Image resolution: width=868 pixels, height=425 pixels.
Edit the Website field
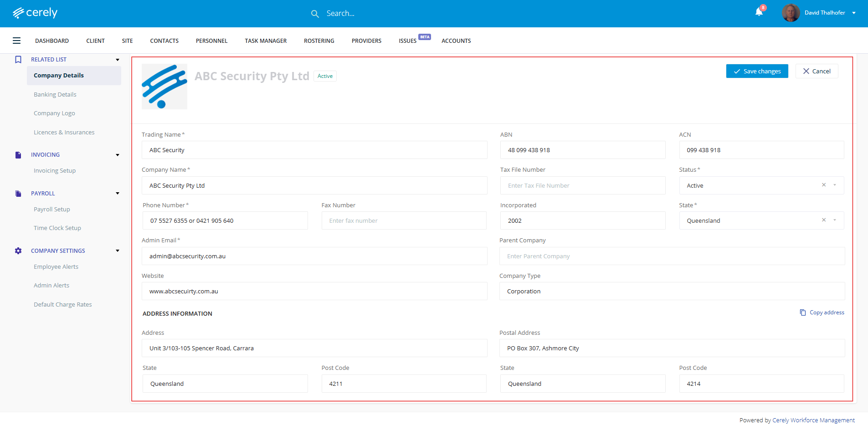click(x=314, y=291)
